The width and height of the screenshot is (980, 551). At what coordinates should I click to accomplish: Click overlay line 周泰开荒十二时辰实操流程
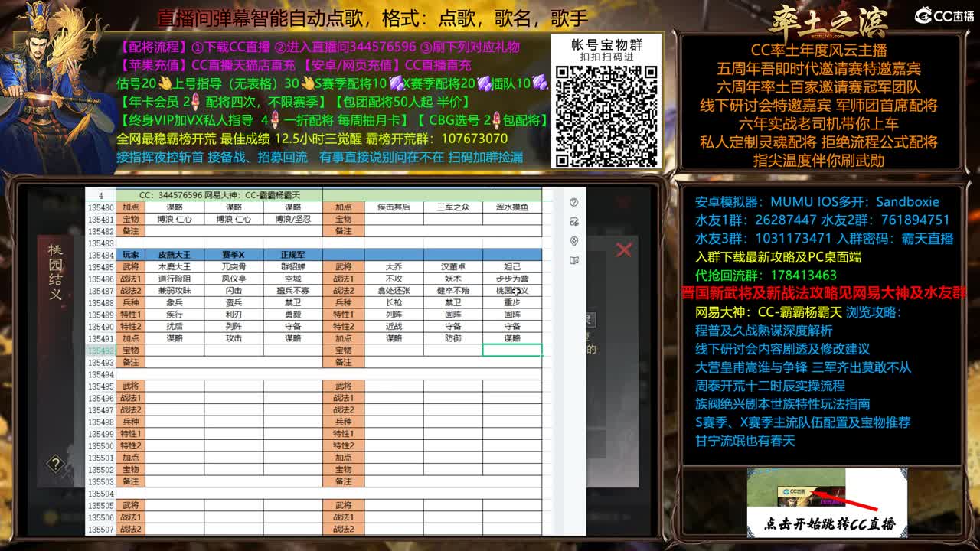point(770,386)
